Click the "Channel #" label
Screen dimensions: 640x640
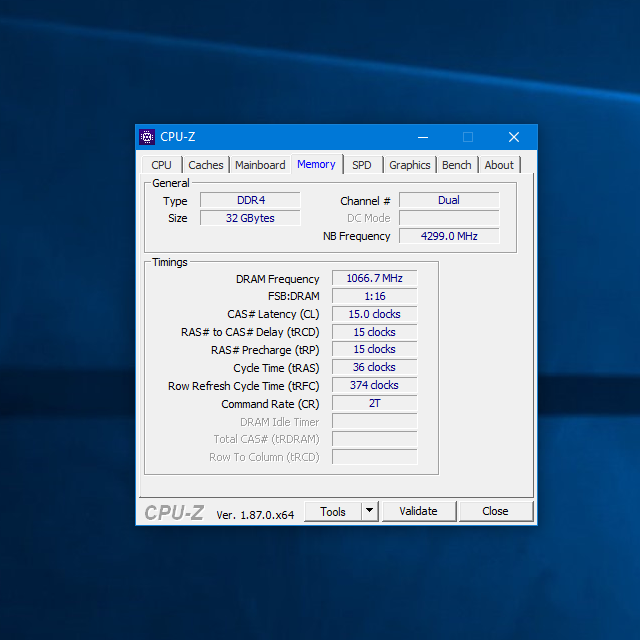click(x=365, y=201)
